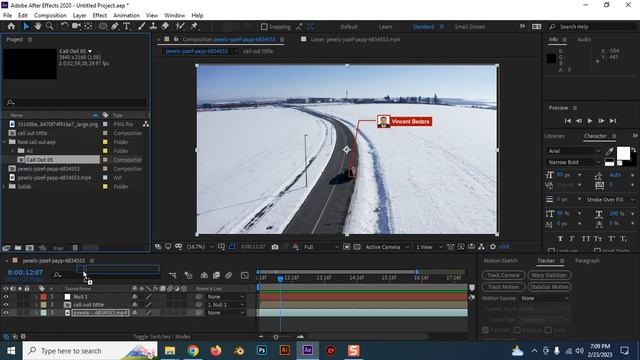
Task: Click the Track Motion button
Action: pyautogui.click(x=503, y=287)
